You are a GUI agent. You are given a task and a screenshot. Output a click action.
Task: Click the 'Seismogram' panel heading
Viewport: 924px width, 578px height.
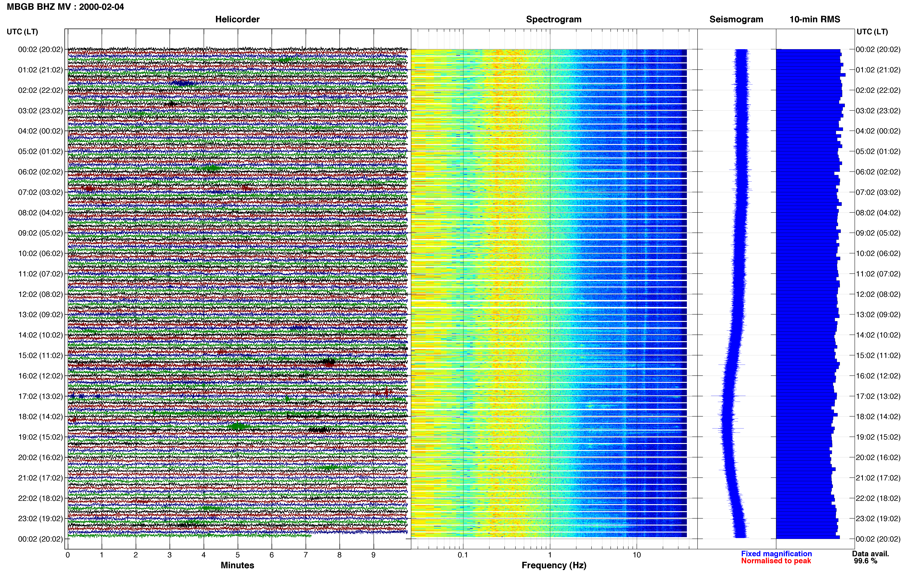736,20
